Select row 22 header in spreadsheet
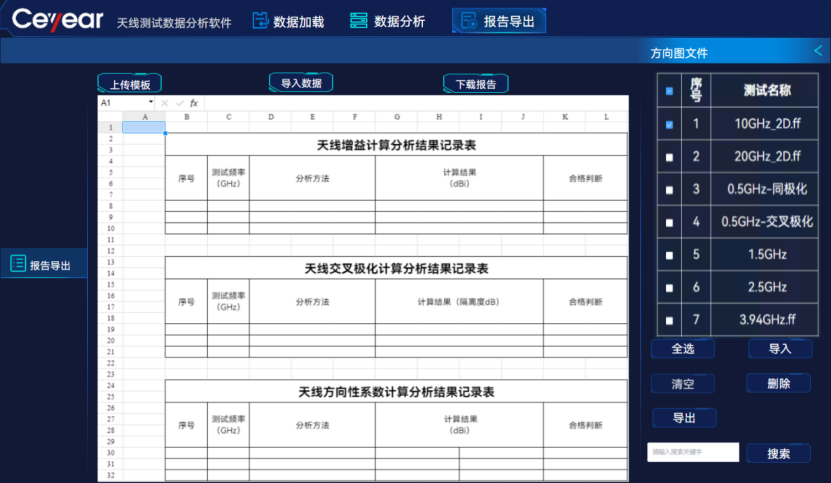 [110, 363]
